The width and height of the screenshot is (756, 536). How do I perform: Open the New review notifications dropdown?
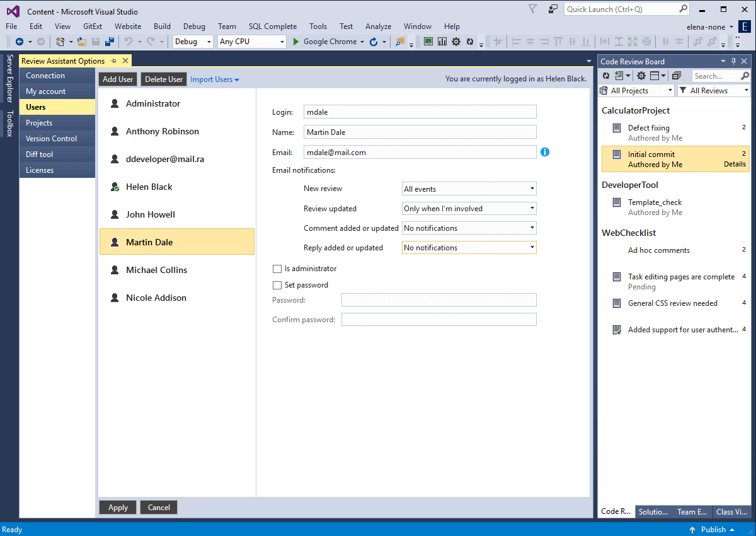tap(469, 189)
